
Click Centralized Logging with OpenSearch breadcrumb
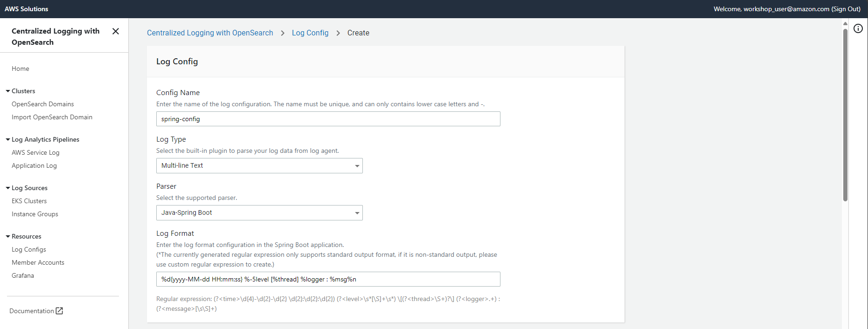210,33
